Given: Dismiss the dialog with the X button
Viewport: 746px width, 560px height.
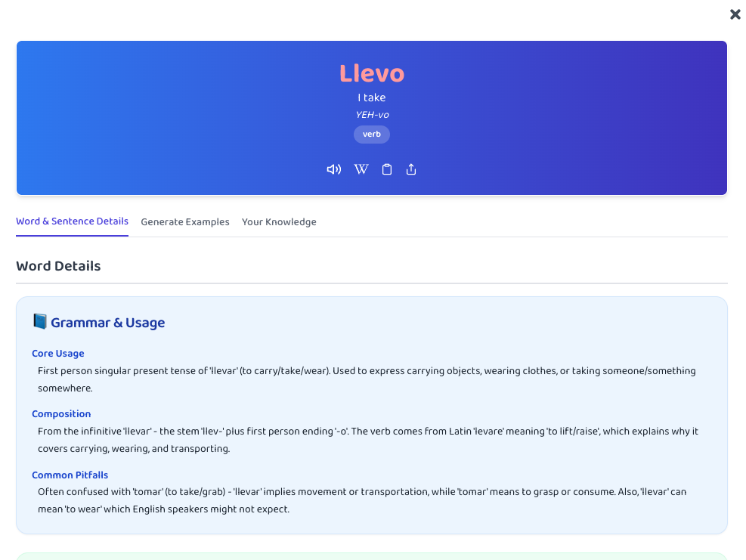Looking at the screenshot, I should coord(735,14).
